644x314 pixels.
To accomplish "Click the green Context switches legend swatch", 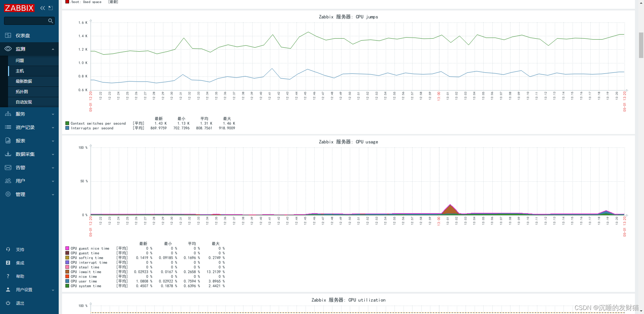I will 67,123.
